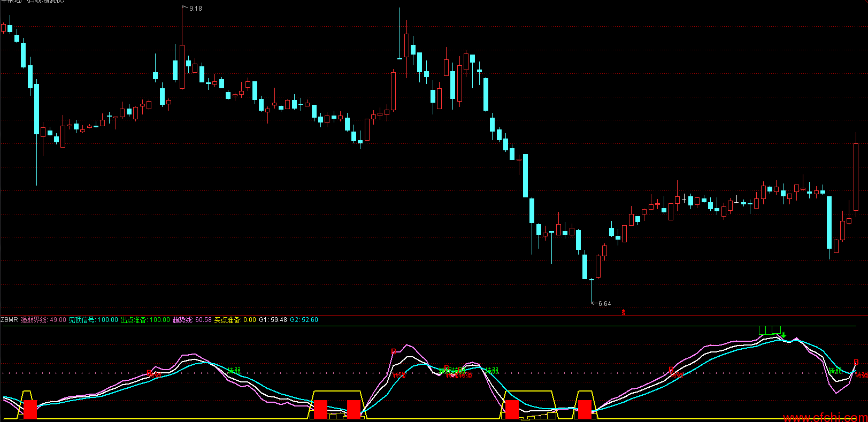Image resolution: width=868 pixels, height=422 pixels.
Task: Select the red S marker below the 6.64 low
Action: pos(624,312)
